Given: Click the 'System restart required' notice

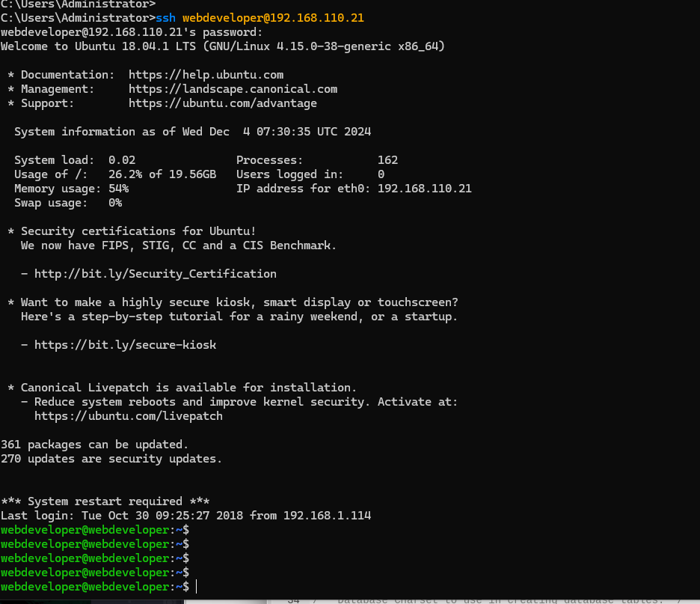Looking at the screenshot, I should point(105,501).
